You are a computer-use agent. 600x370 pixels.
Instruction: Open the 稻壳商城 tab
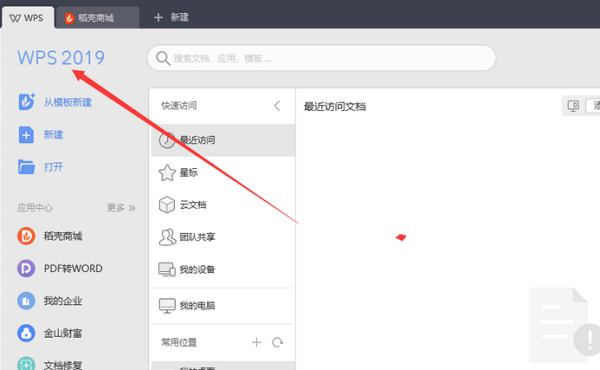[97, 18]
